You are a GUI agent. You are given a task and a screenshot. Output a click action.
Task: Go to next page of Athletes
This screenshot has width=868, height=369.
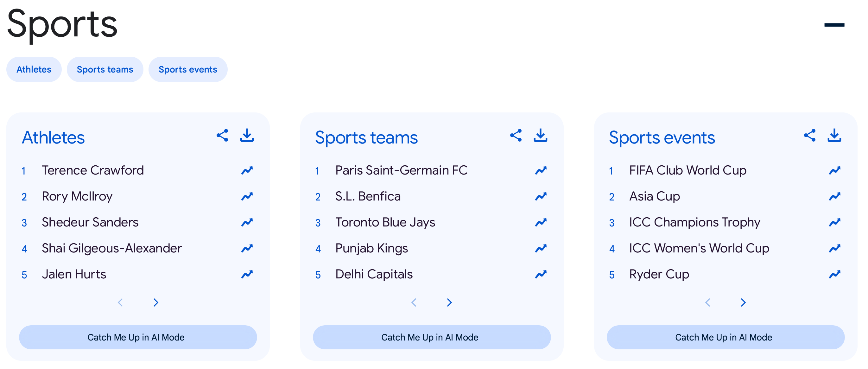click(156, 302)
